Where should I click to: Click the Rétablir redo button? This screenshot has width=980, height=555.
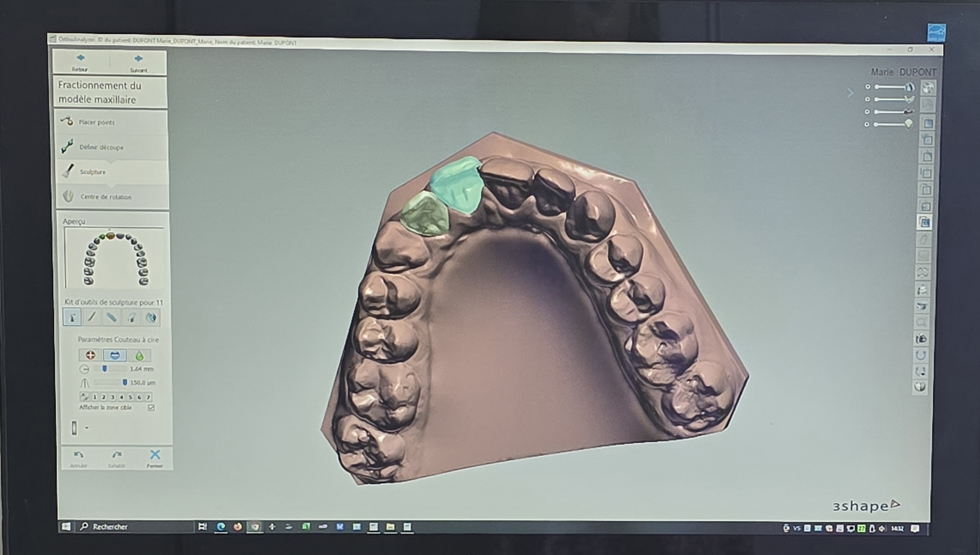click(117, 459)
